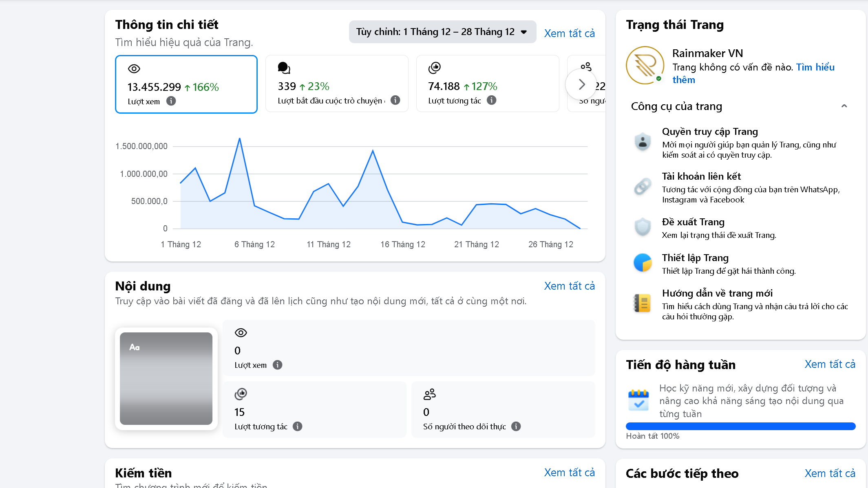868x488 pixels.
Task: Click Tìm hiểu thêm link
Action: pyautogui.click(x=753, y=73)
